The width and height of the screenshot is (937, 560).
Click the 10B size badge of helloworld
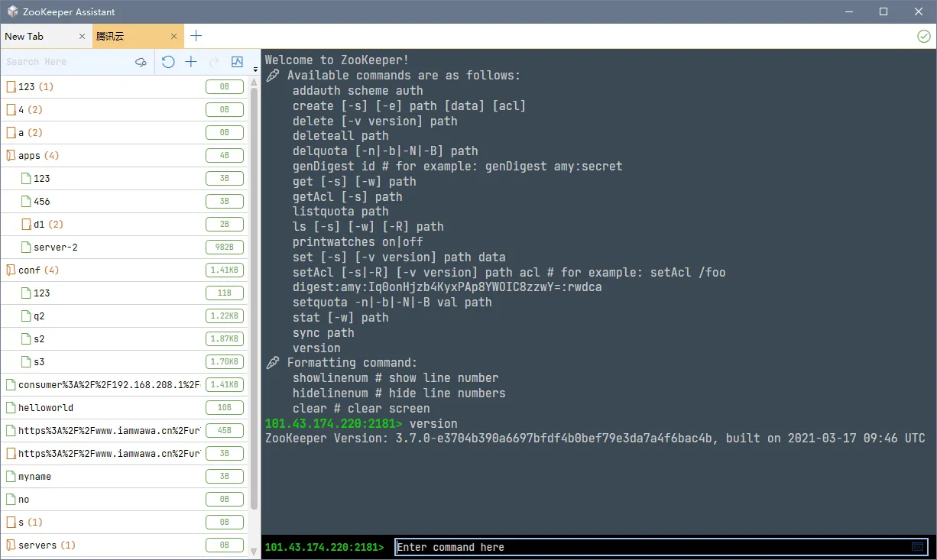pyautogui.click(x=225, y=408)
